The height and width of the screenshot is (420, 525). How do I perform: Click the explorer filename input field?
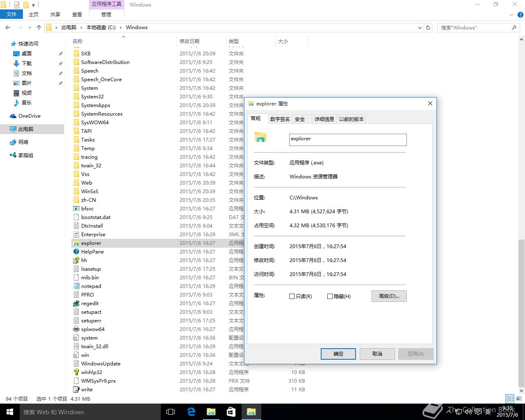348,139
